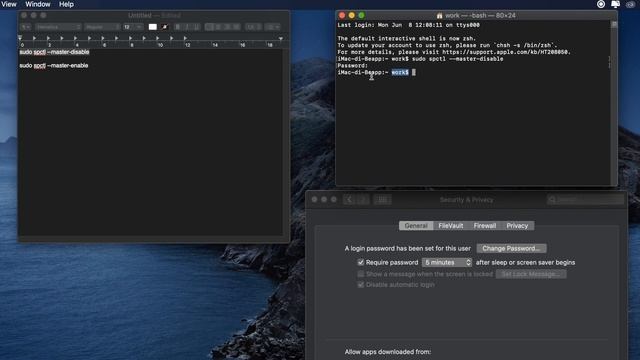Switch to the General tab
This screenshot has width=640, height=360.
416,226
